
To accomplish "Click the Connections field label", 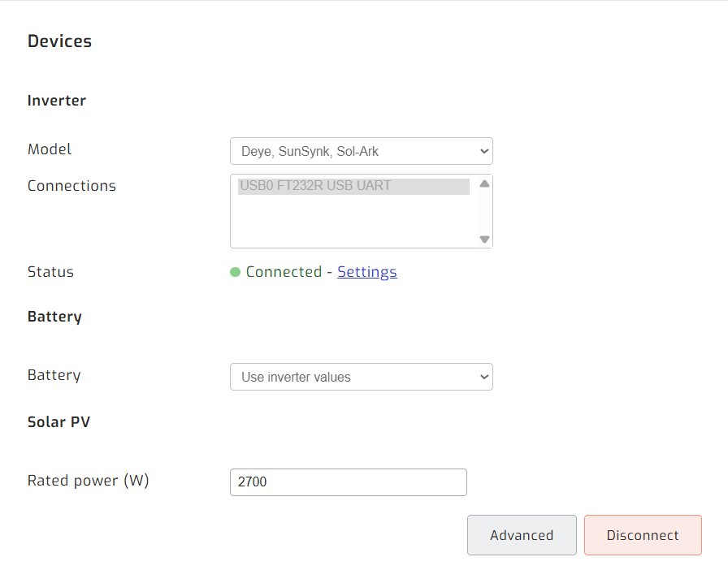I will (71, 186).
